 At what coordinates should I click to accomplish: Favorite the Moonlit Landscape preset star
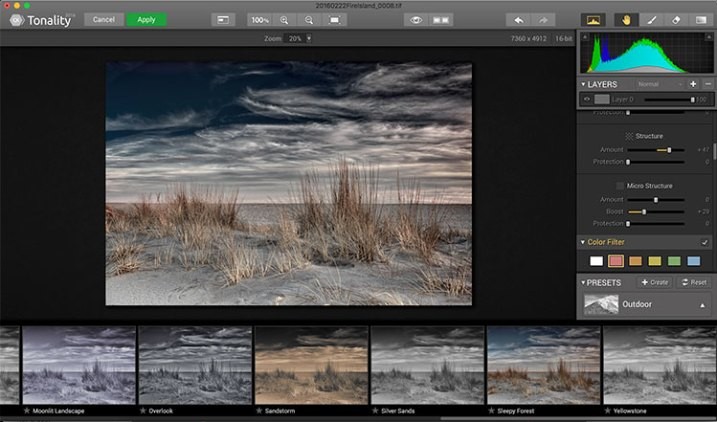(x=27, y=411)
